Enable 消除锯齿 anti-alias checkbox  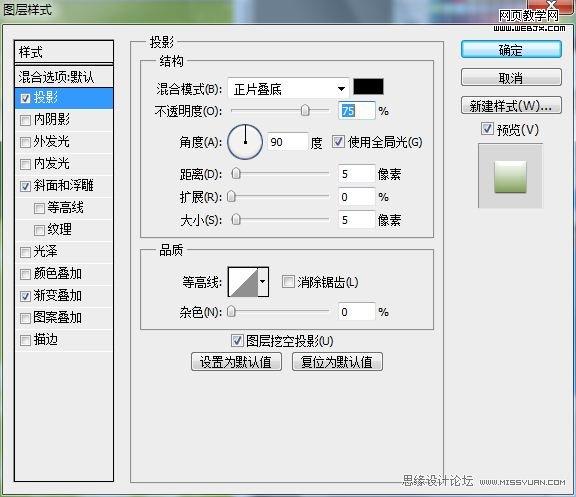click(x=288, y=282)
